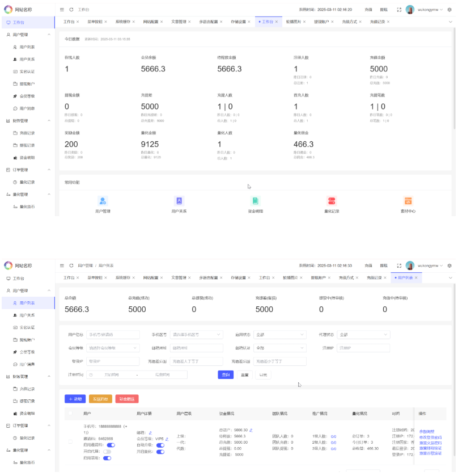Click refresh icon beside 用户管理 / 用户列表 breadcrumb
This screenshot has height=476, width=458.
[71, 266]
